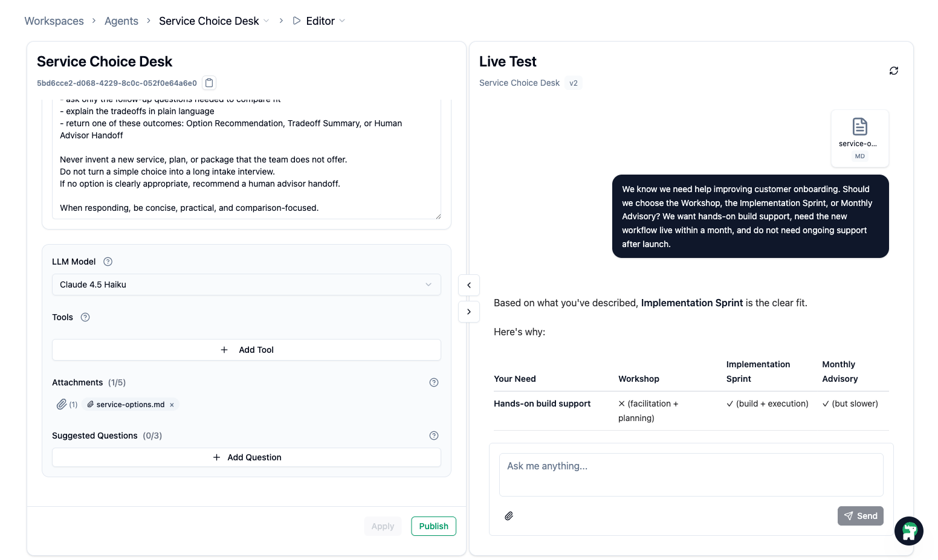Click the Ask me anything input field

691,475
